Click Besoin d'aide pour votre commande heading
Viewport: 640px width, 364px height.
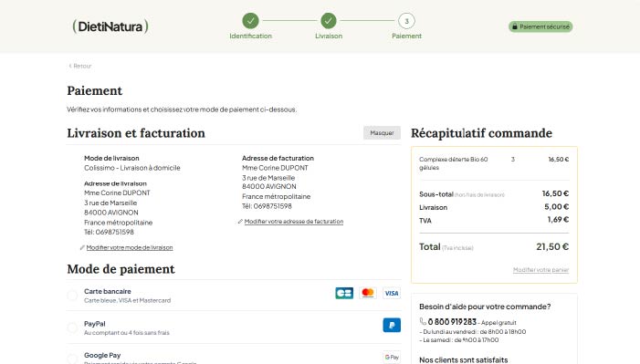(485, 307)
